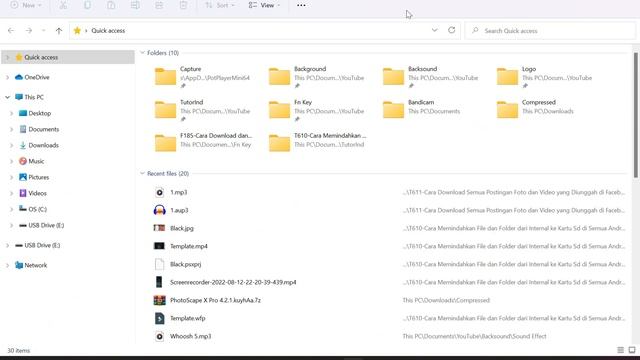Select the T610-Cara Memindahkan folder
Viewport: 640px width, 360px height.
coord(318,143)
